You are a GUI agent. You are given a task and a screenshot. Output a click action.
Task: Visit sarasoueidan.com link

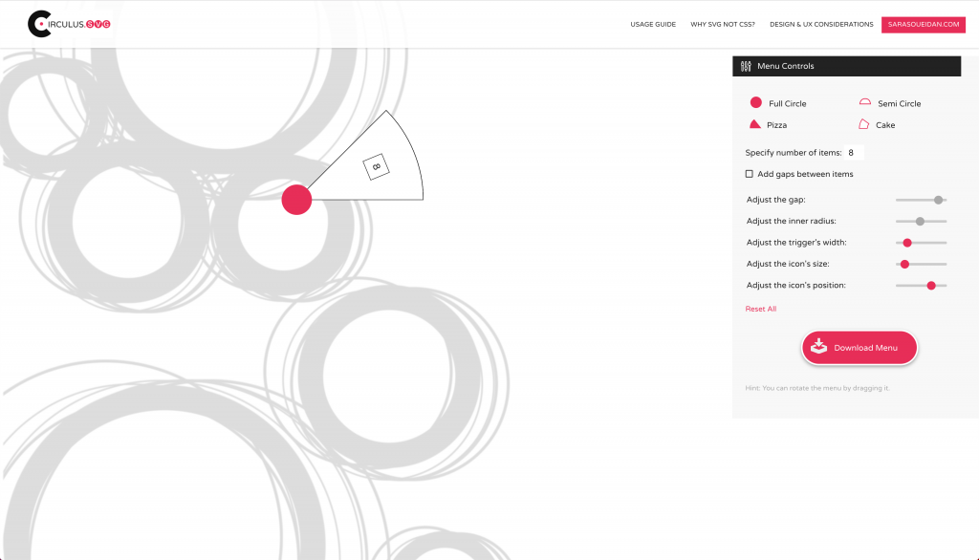[924, 24]
